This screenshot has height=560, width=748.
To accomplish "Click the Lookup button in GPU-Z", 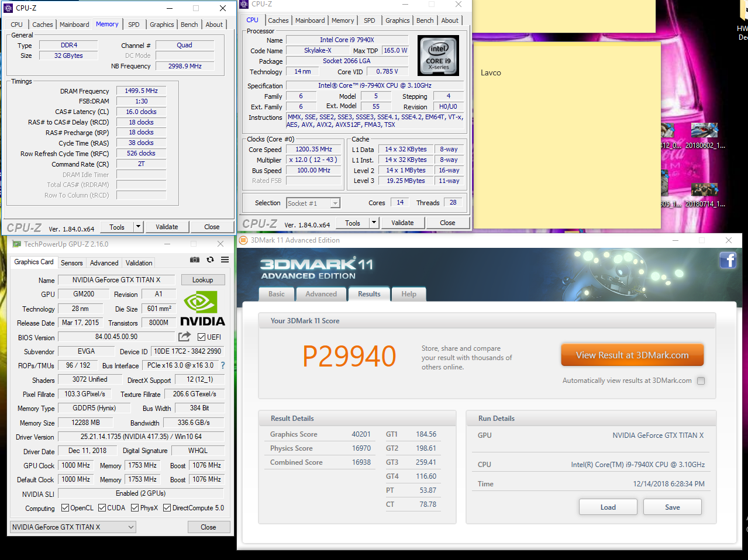I will tap(203, 280).
